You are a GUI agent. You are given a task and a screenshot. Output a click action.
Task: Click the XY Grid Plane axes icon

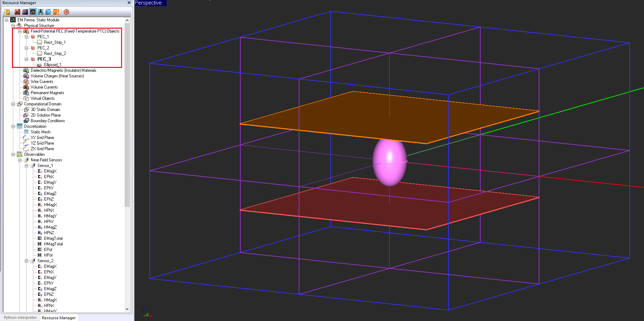26,138
